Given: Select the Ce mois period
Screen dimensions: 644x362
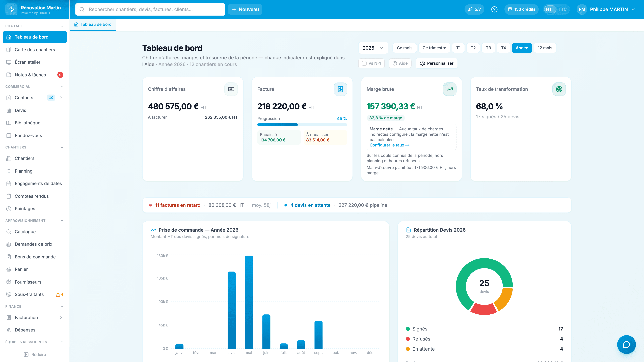Looking at the screenshot, I should click(405, 48).
